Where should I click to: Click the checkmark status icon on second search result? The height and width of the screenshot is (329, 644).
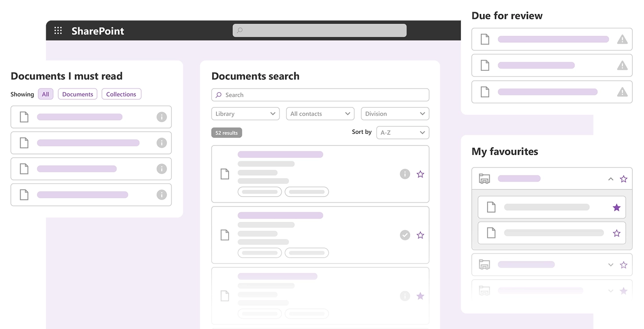pyautogui.click(x=405, y=235)
